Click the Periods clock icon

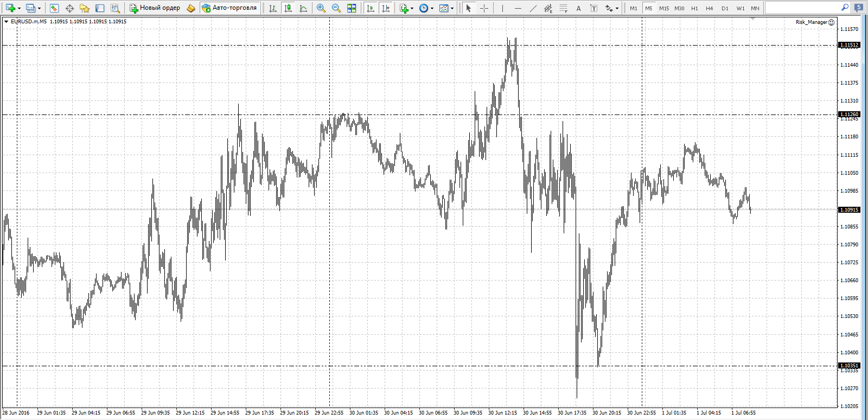pos(424,8)
